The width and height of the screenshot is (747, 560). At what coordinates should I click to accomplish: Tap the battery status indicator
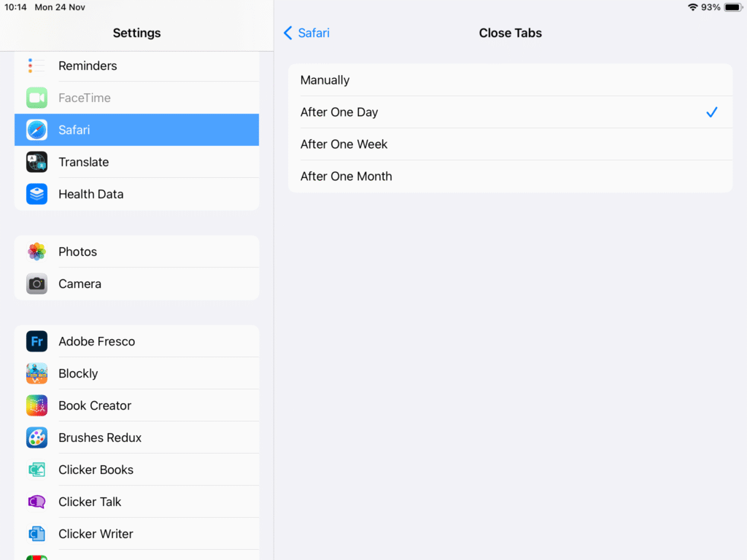732,7
